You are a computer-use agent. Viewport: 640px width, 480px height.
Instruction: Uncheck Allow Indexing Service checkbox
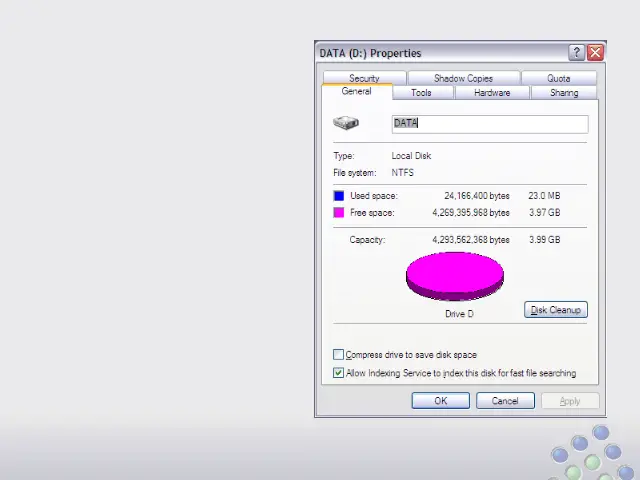(338, 373)
